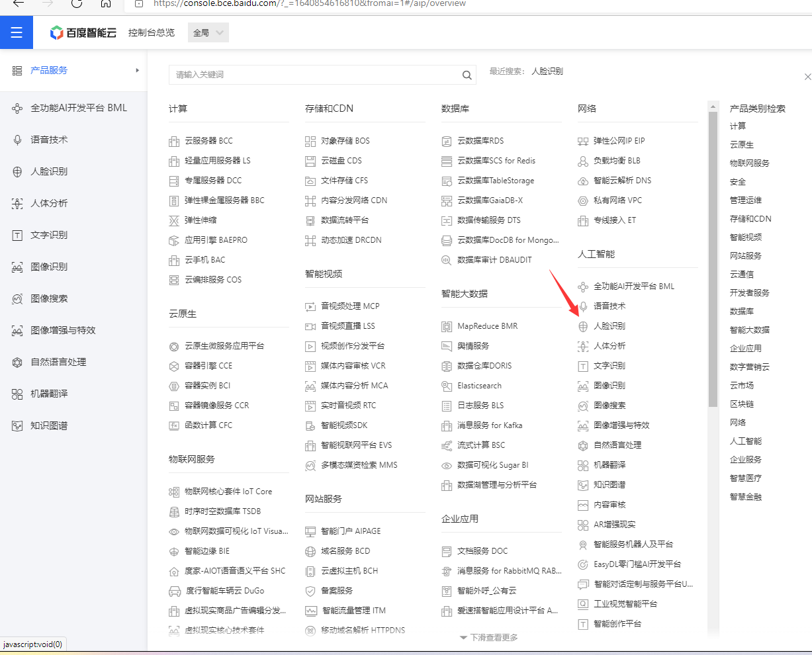The image size is (812, 655).
Task: Jump to 安全 in 产品类别检索
Action: (x=738, y=181)
